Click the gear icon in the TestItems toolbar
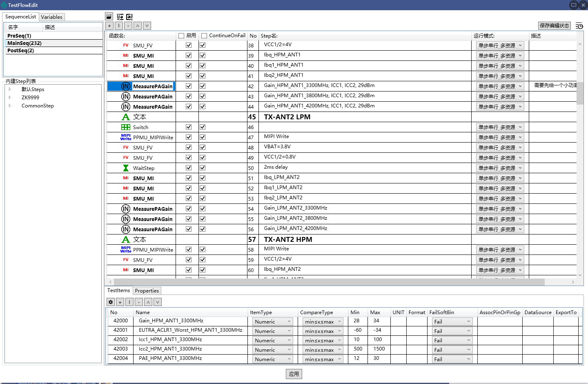588x384 pixels. coord(111,302)
